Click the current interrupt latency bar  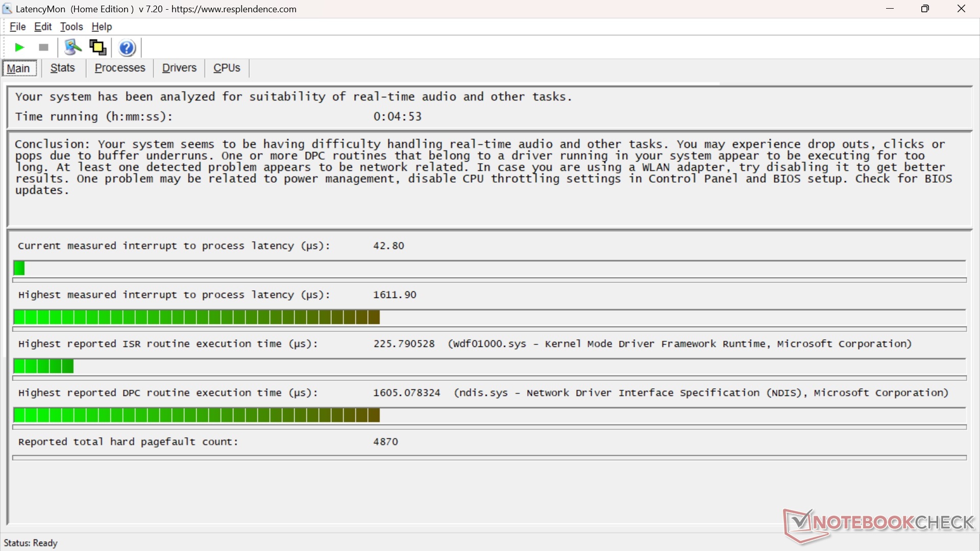click(x=489, y=268)
